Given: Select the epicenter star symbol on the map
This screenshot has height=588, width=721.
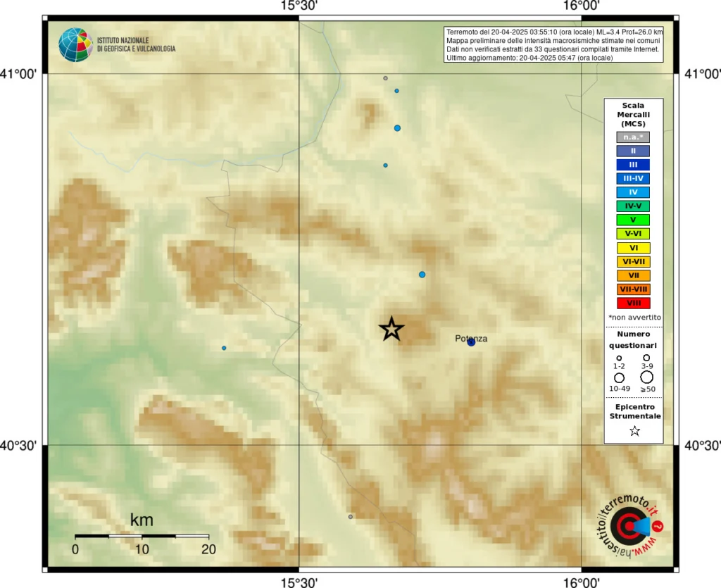Looking at the screenshot, I should pyautogui.click(x=391, y=328).
